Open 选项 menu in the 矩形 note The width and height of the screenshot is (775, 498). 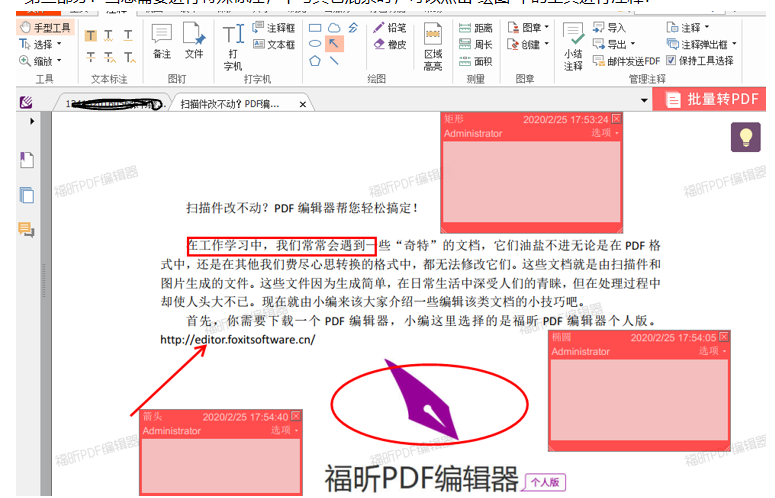[605, 133]
